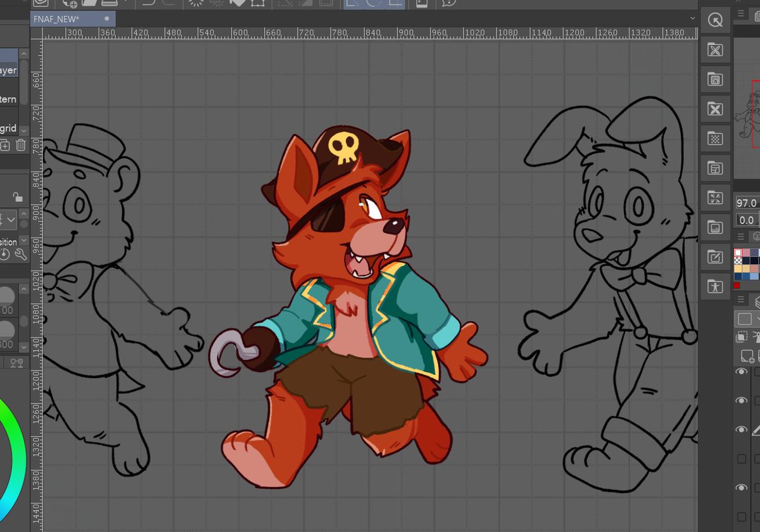The width and height of the screenshot is (760, 532).
Task: Pick the small red color swatch
Action: pos(737,286)
